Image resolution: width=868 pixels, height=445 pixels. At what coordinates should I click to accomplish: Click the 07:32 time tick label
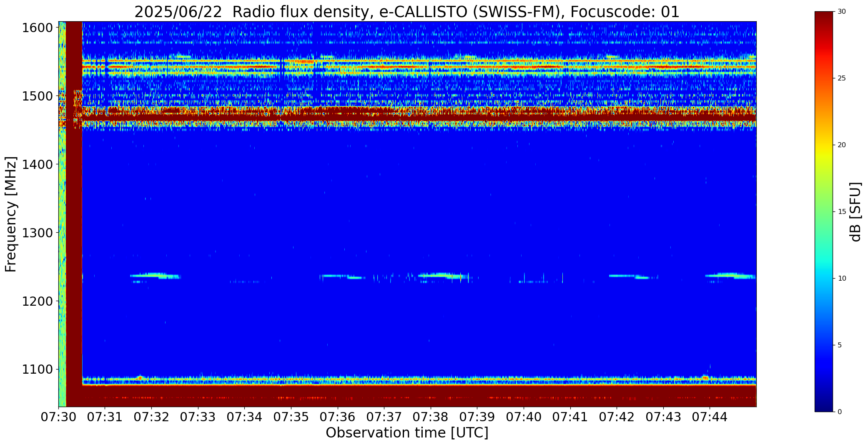pyautogui.click(x=152, y=417)
